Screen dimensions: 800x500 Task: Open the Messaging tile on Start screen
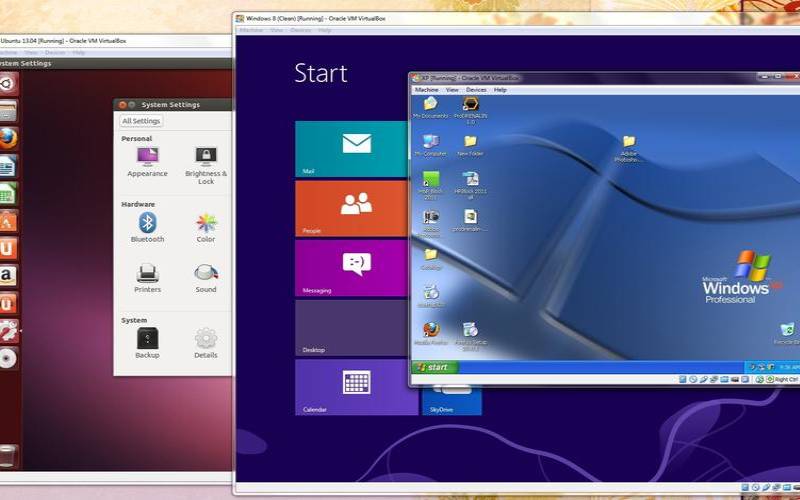click(x=352, y=268)
